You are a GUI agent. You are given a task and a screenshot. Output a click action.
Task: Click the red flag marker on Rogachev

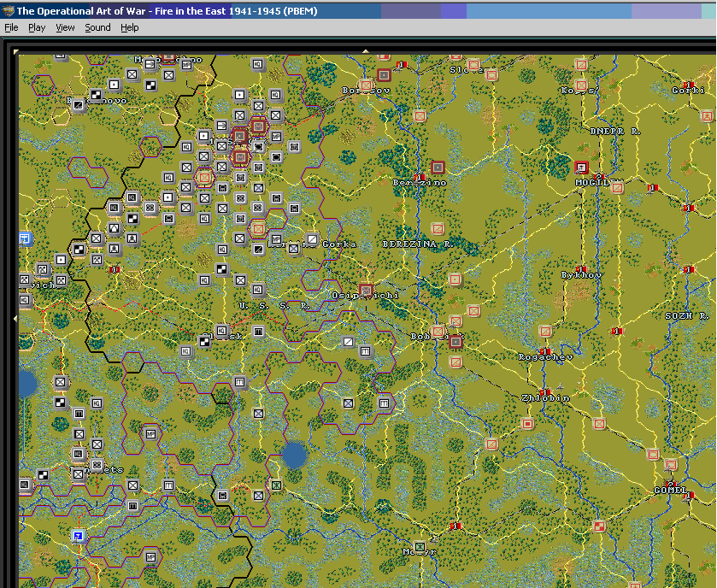(544, 351)
